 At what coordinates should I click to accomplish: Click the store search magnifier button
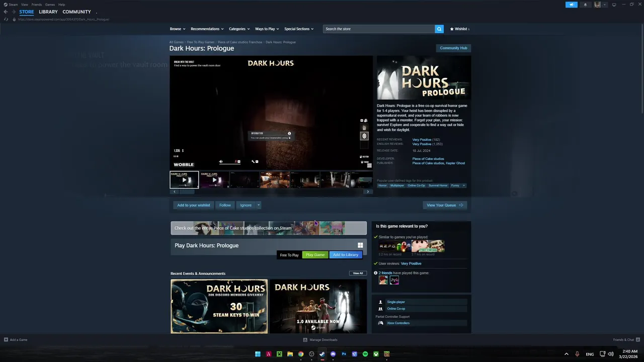(439, 29)
